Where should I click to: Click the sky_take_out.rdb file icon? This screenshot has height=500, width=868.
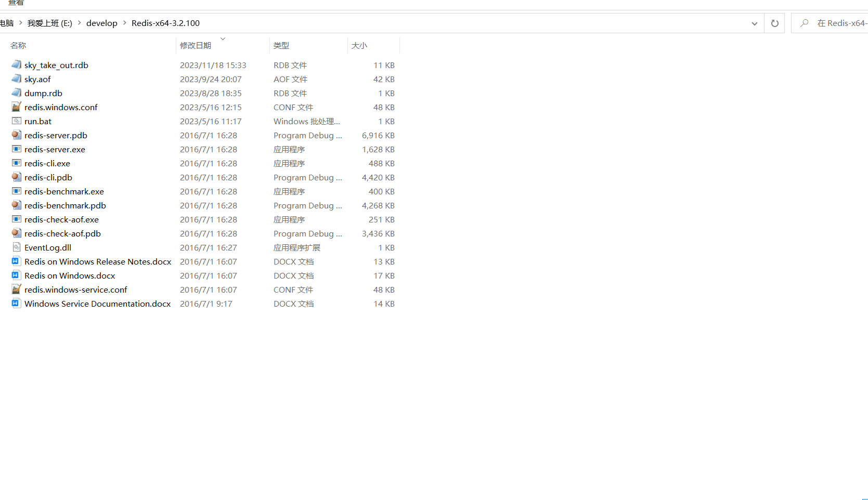point(17,65)
